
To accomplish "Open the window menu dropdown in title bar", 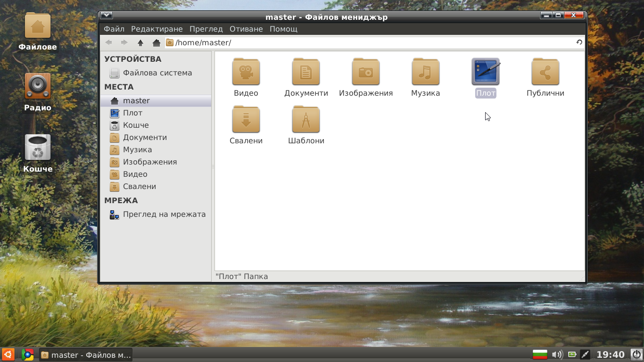I will pyautogui.click(x=107, y=16).
